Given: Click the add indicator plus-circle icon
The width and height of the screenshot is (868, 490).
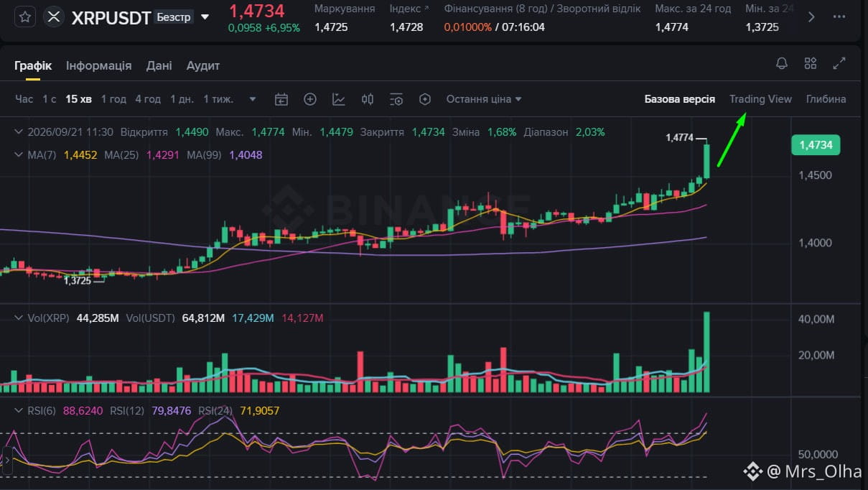Looking at the screenshot, I should point(310,99).
